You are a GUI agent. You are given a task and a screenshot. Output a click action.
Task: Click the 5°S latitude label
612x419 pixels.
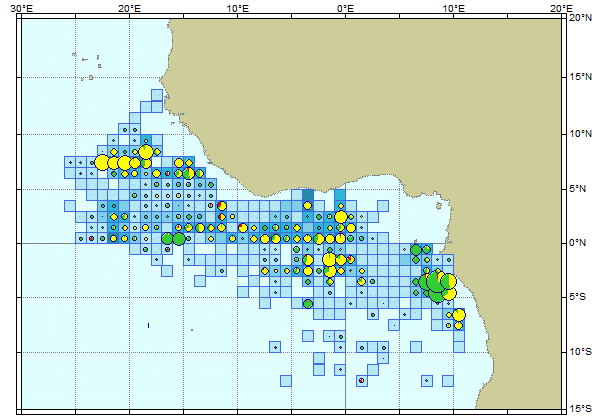point(578,297)
